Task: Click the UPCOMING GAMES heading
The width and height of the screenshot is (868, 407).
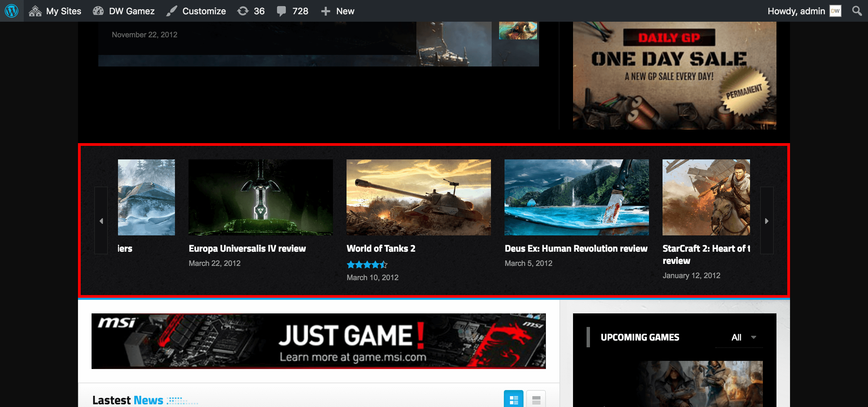Action: (640, 337)
